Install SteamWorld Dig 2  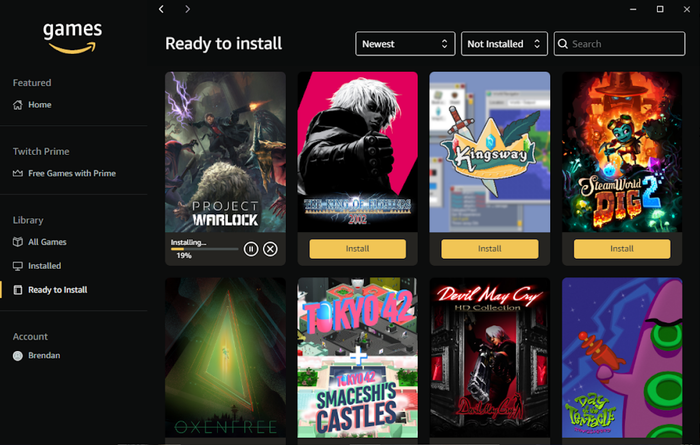622,249
